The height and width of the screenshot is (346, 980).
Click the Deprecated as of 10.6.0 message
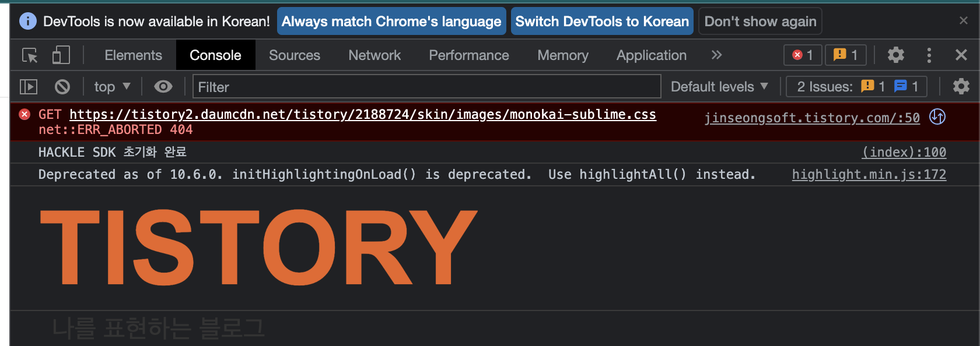(x=397, y=174)
